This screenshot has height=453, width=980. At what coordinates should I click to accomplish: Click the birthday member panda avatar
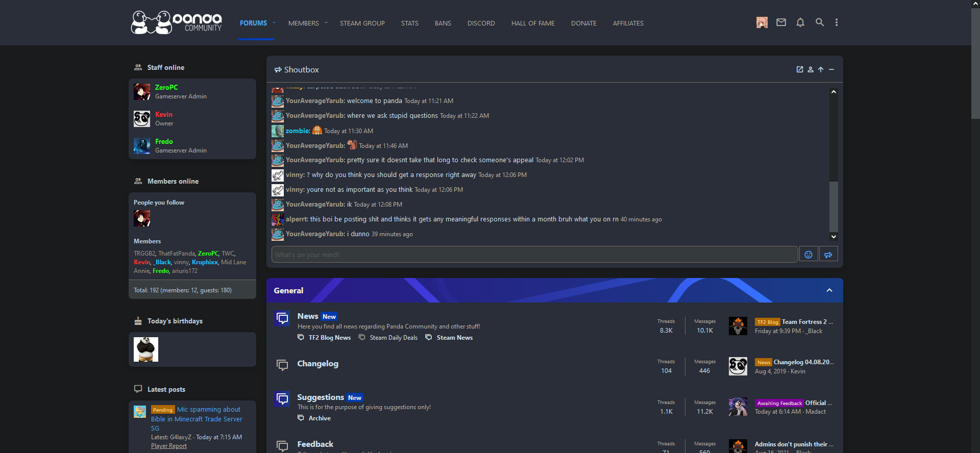click(x=146, y=349)
